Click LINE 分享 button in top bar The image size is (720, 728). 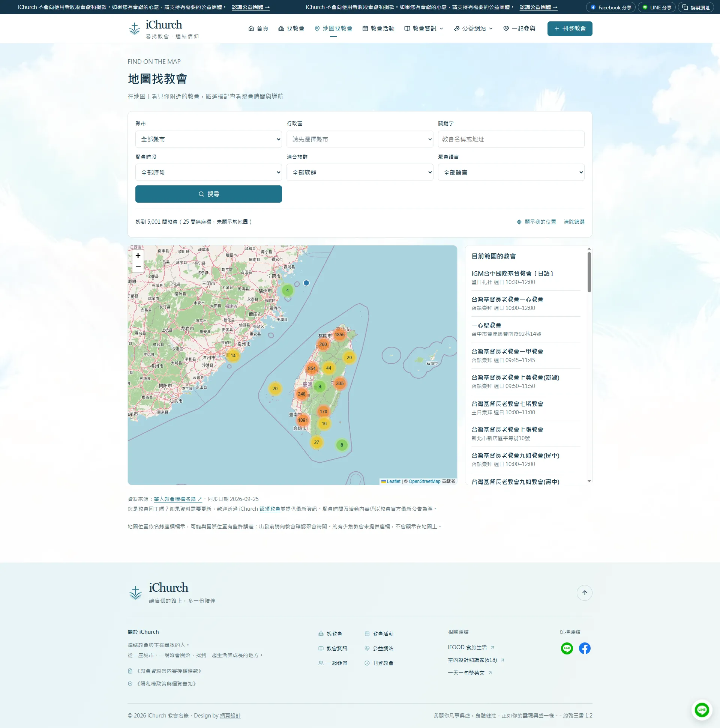click(657, 7)
